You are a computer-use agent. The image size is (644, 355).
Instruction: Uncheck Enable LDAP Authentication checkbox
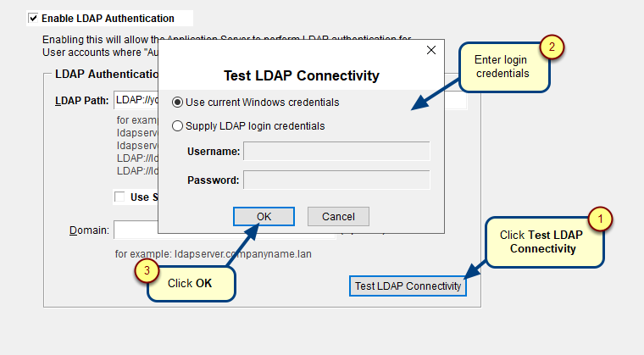(33, 19)
